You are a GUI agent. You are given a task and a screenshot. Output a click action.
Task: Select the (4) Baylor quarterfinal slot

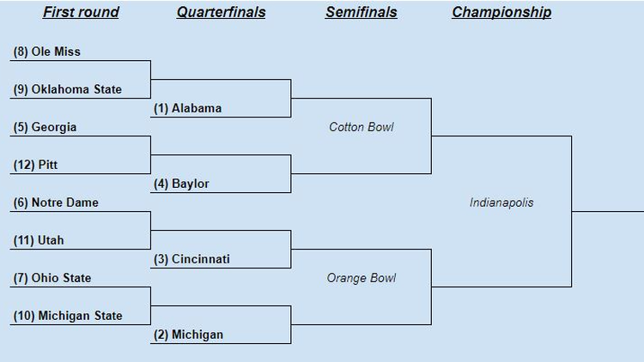(x=181, y=184)
